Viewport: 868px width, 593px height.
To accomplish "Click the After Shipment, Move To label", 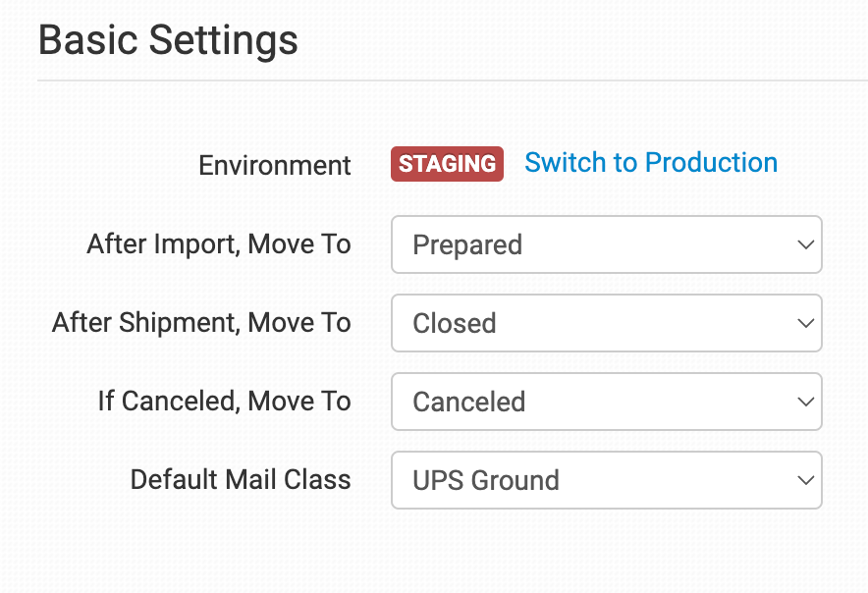I will pos(201,323).
